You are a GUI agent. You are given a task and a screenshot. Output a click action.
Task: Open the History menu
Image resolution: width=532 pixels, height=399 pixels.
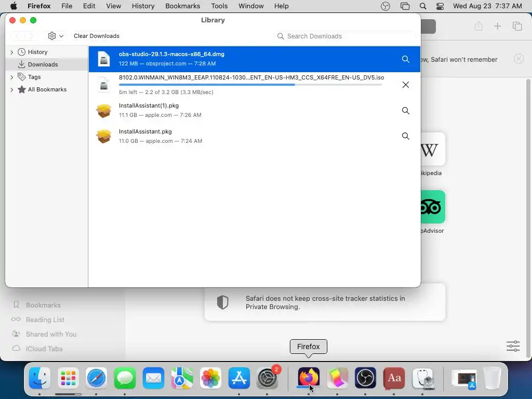click(x=143, y=6)
